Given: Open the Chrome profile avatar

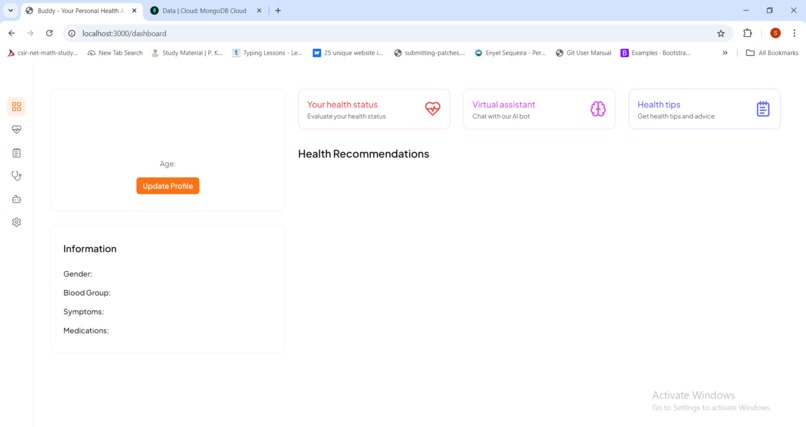Looking at the screenshot, I should (x=775, y=33).
